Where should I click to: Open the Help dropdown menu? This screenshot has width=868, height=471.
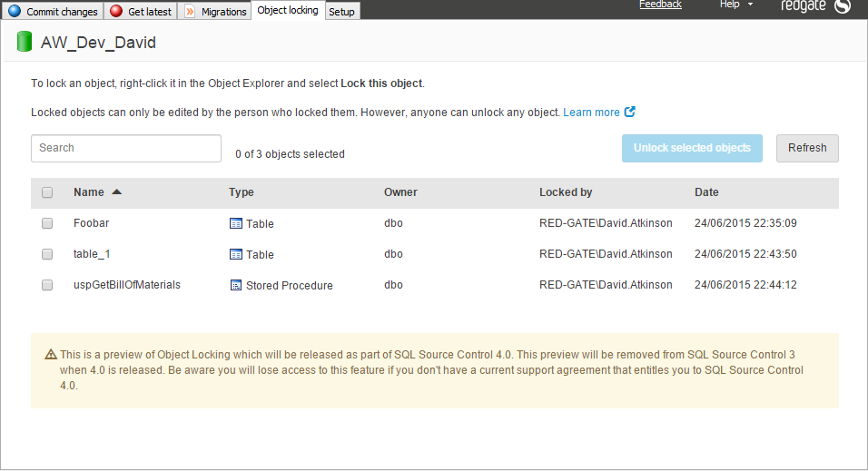pyautogui.click(x=735, y=5)
